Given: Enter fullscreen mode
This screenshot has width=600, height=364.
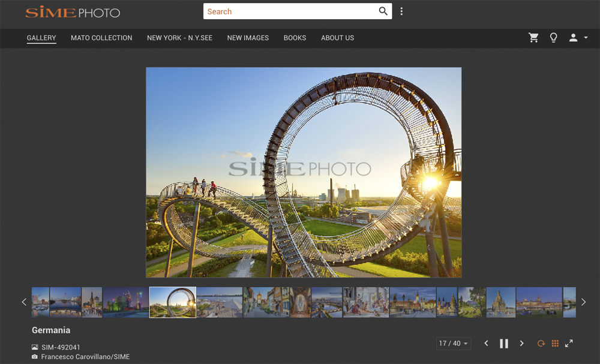Looking at the screenshot, I should point(569,344).
